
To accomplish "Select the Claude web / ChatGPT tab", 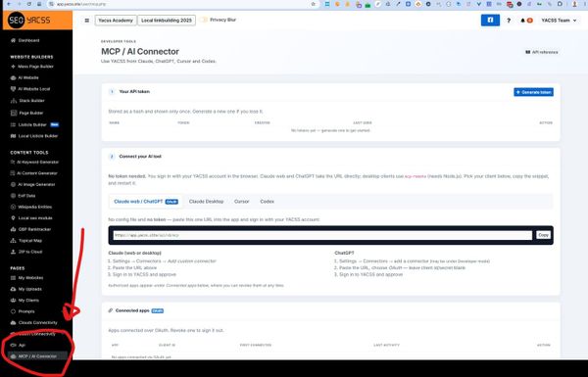I will tap(145, 202).
